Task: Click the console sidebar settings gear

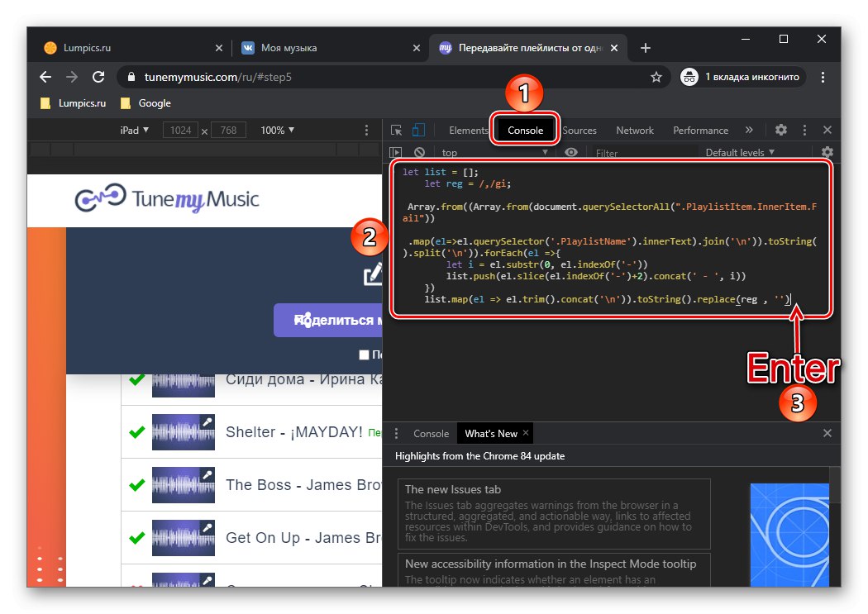Action: click(x=827, y=152)
